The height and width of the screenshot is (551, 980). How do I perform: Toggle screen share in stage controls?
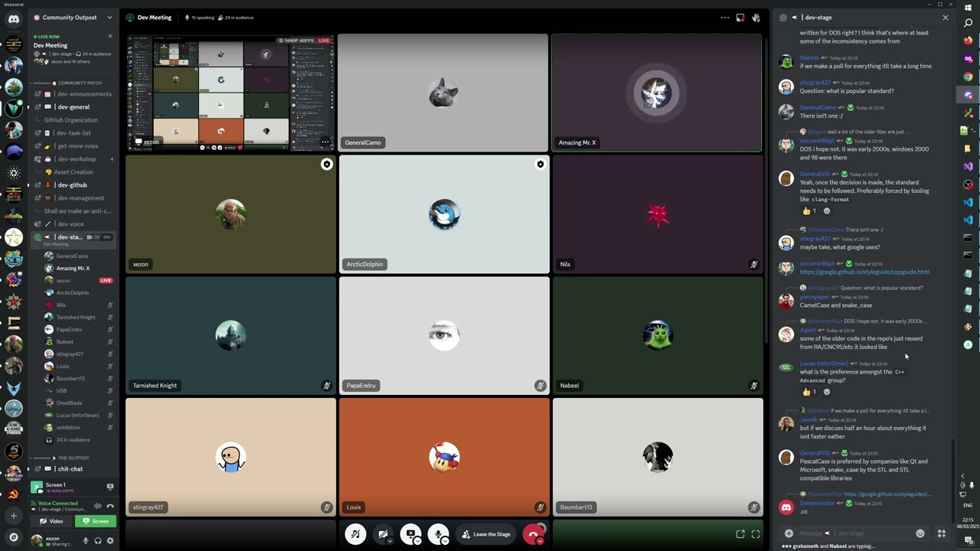[410, 534]
